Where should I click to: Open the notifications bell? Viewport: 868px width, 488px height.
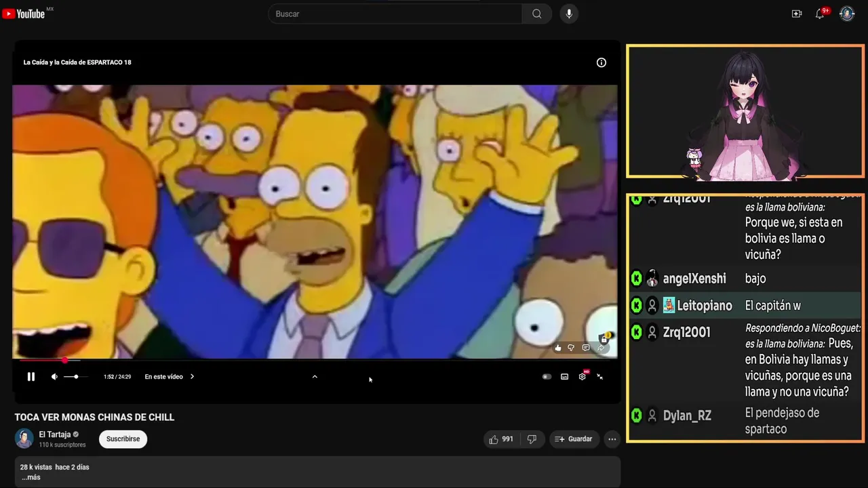820,14
